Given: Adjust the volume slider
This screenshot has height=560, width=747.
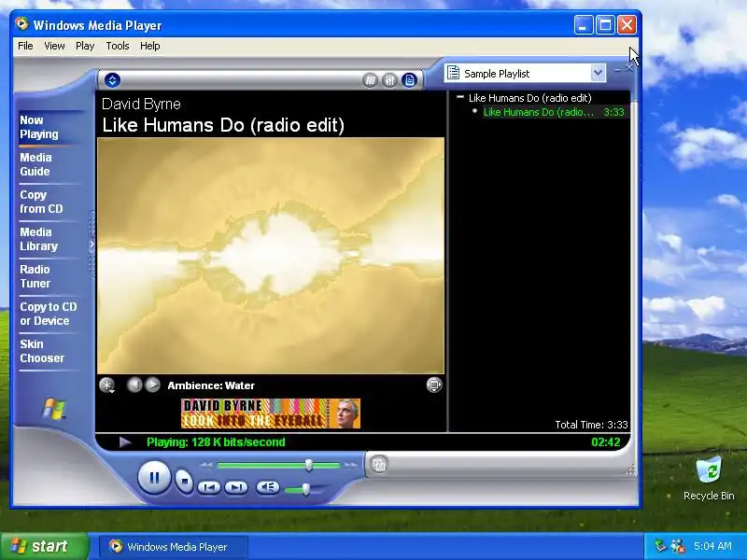Looking at the screenshot, I should tap(306, 489).
